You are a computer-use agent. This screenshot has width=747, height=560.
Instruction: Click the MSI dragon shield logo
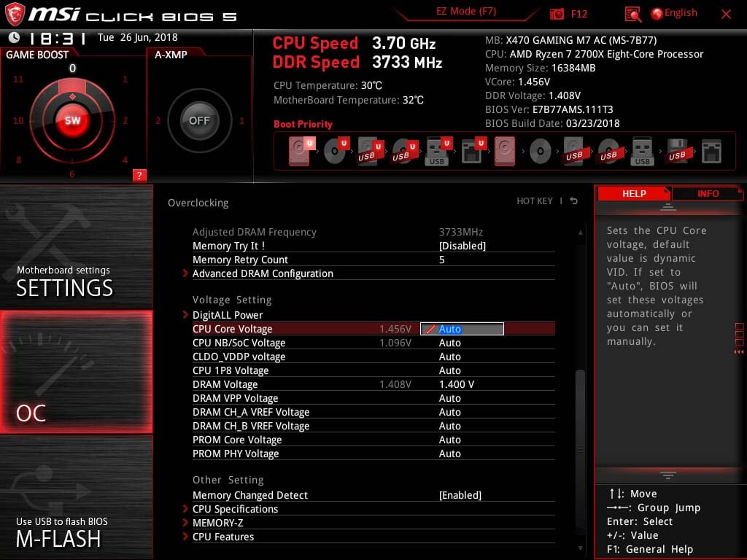click(x=15, y=15)
